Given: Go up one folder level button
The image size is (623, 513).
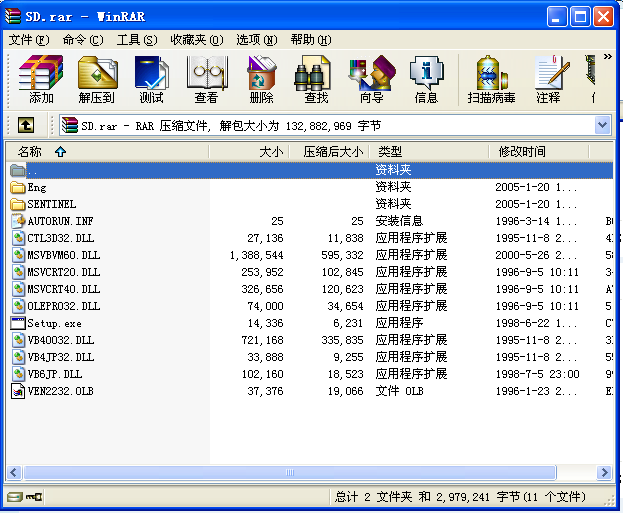Looking at the screenshot, I should click(26, 125).
